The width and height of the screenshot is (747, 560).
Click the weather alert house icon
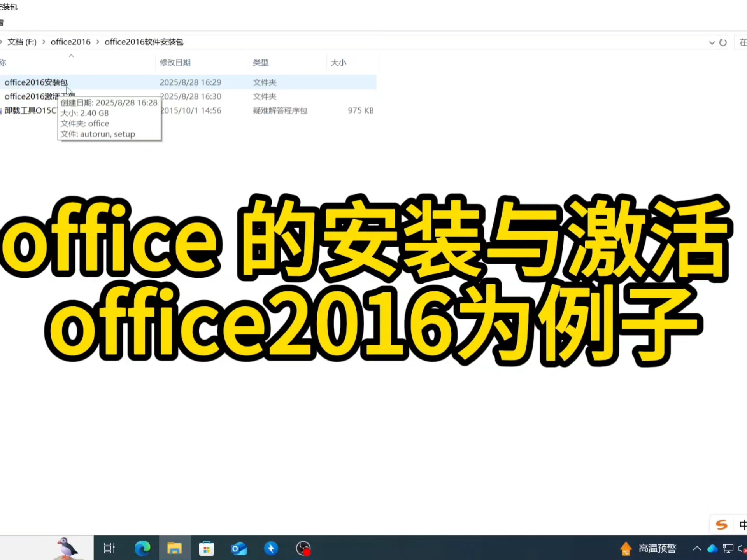click(x=626, y=548)
